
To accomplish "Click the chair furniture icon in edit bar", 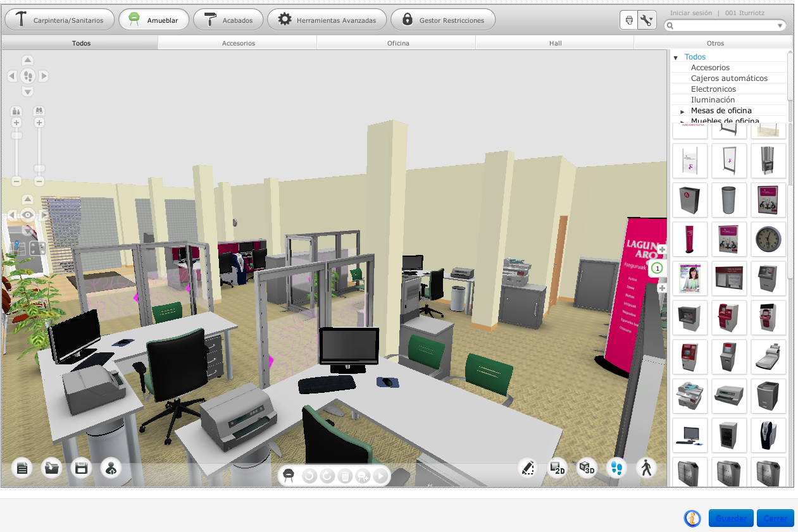I will tap(289, 475).
